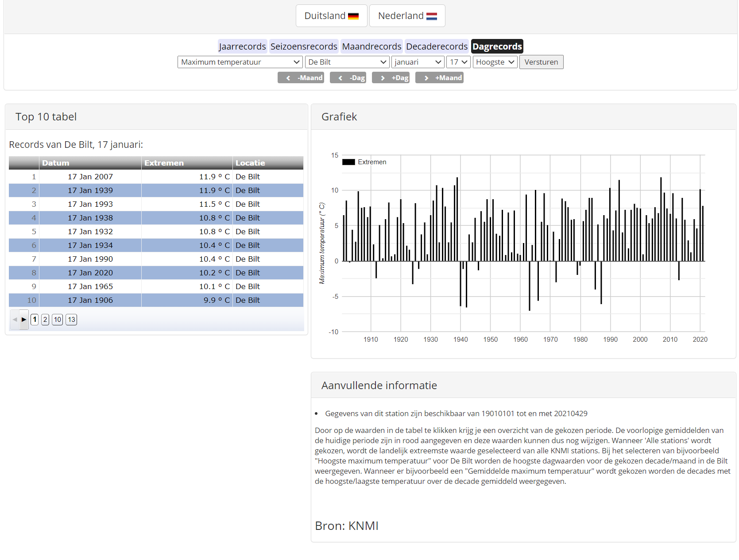Switch to the Jaarrecords tab
The width and height of the screenshot is (739, 560).
(x=242, y=46)
